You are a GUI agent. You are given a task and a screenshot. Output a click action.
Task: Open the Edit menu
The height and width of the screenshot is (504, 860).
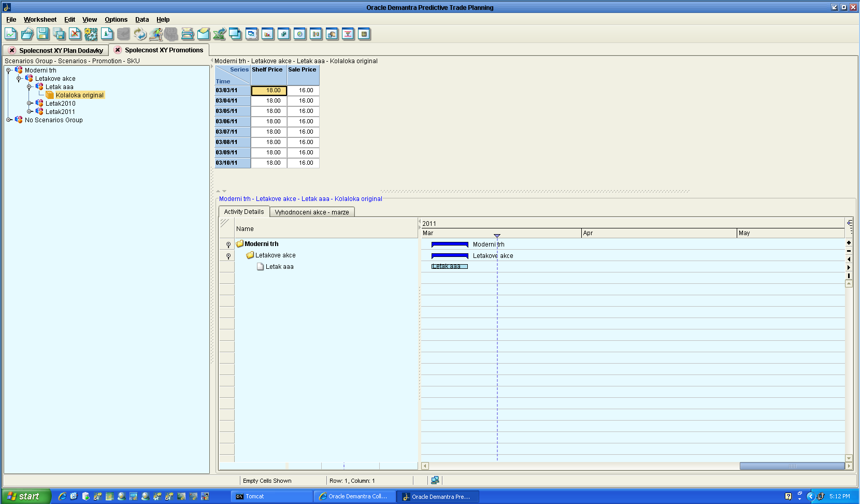[70, 20]
